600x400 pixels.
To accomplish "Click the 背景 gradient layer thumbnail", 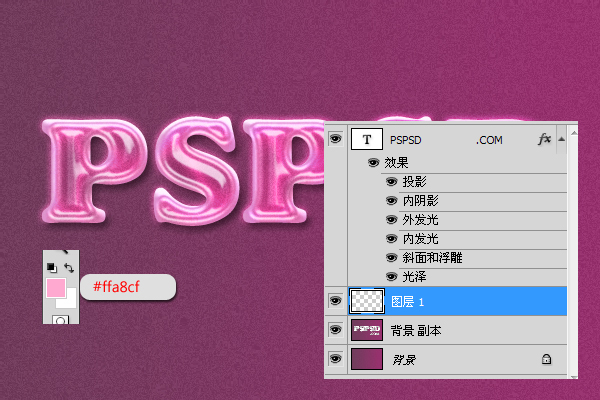I will pos(367,359).
